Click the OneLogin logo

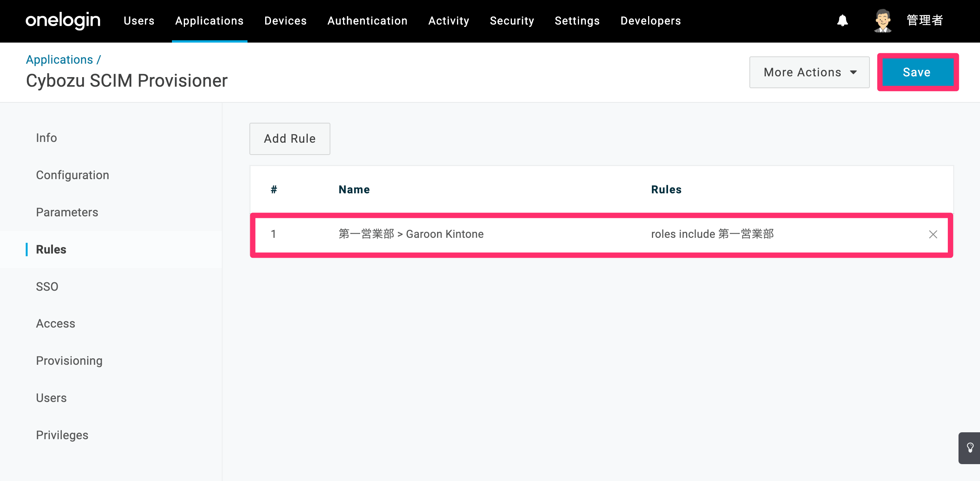(x=63, y=21)
